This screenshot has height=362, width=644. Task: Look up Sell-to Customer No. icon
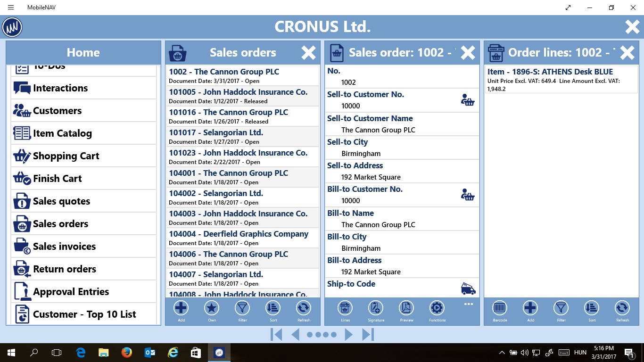[x=468, y=100]
